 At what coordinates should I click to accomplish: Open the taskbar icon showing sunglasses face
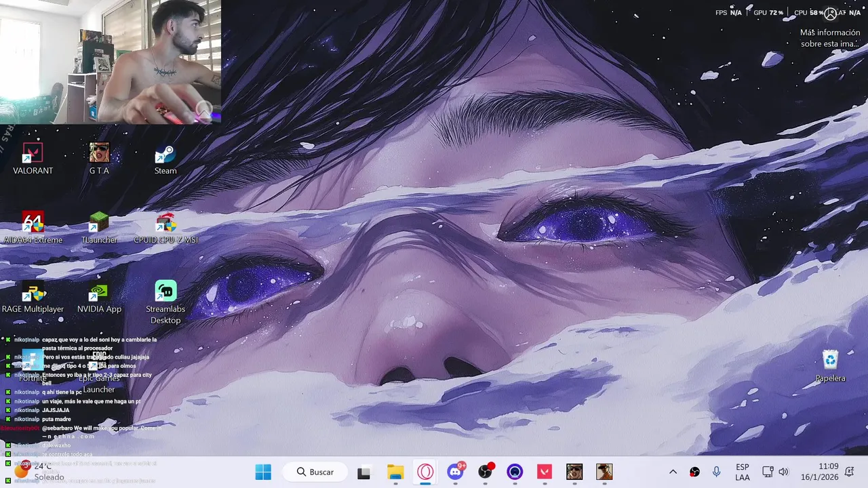(574, 472)
